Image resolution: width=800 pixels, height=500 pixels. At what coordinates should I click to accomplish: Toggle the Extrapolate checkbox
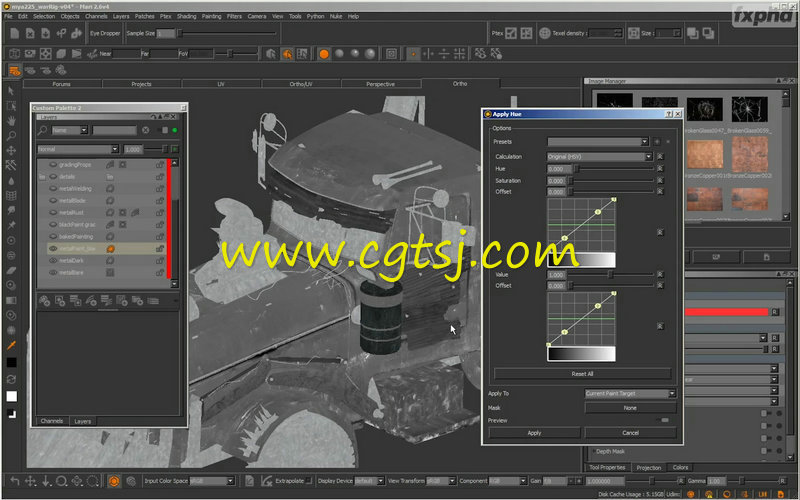point(308,481)
